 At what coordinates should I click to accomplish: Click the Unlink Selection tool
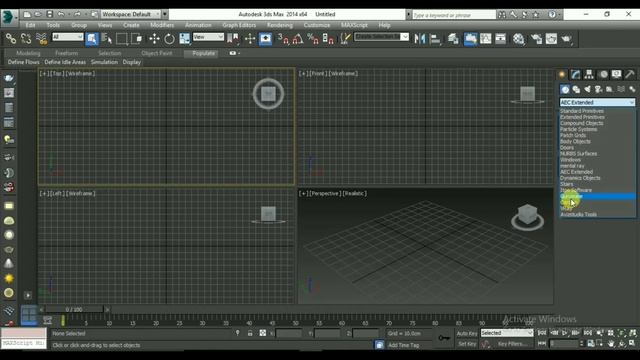26,39
